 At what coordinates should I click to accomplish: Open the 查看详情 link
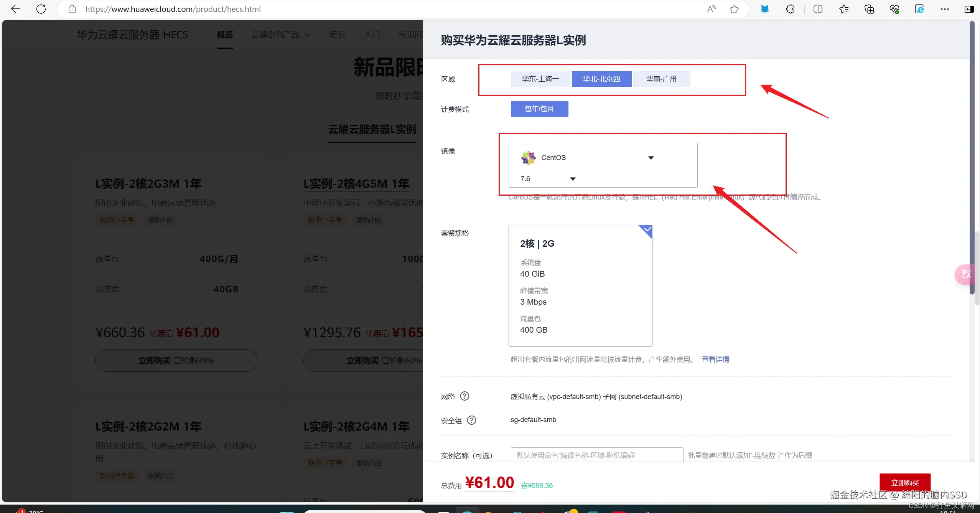715,359
